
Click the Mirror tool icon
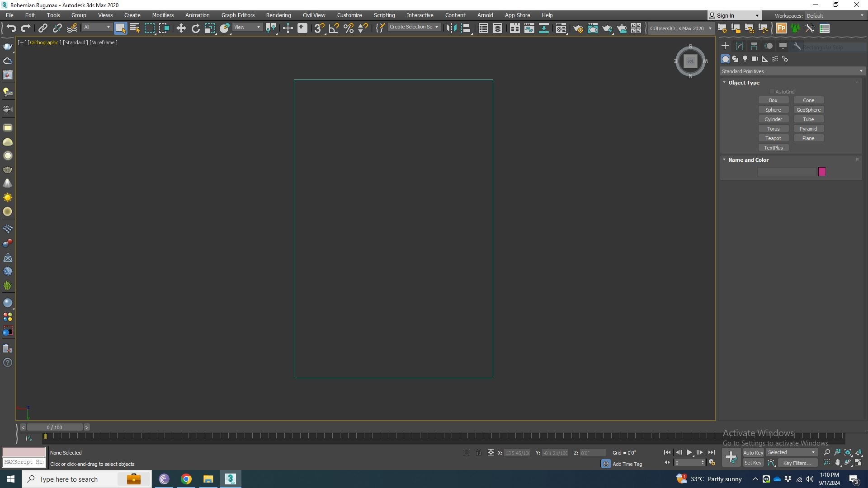(451, 28)
